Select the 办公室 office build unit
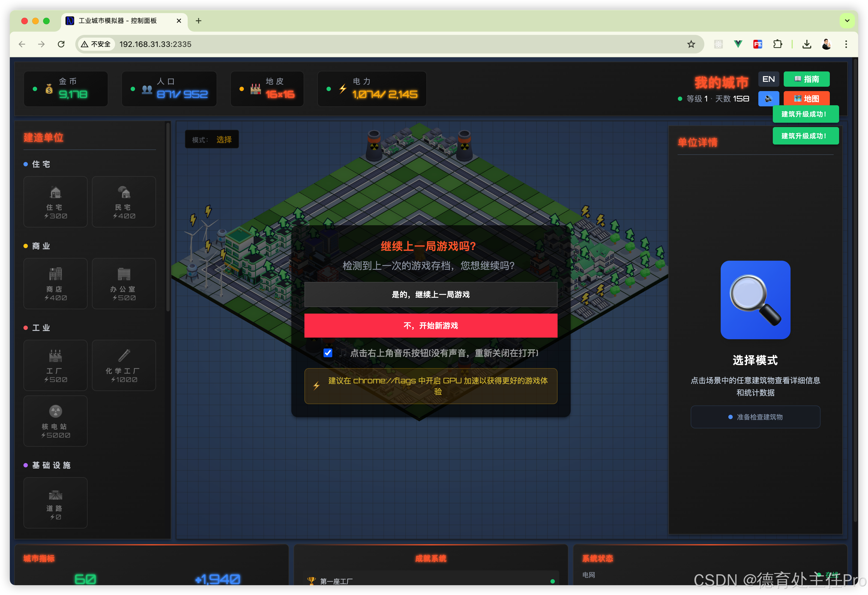The image size is (868, 595). point(124,283)
